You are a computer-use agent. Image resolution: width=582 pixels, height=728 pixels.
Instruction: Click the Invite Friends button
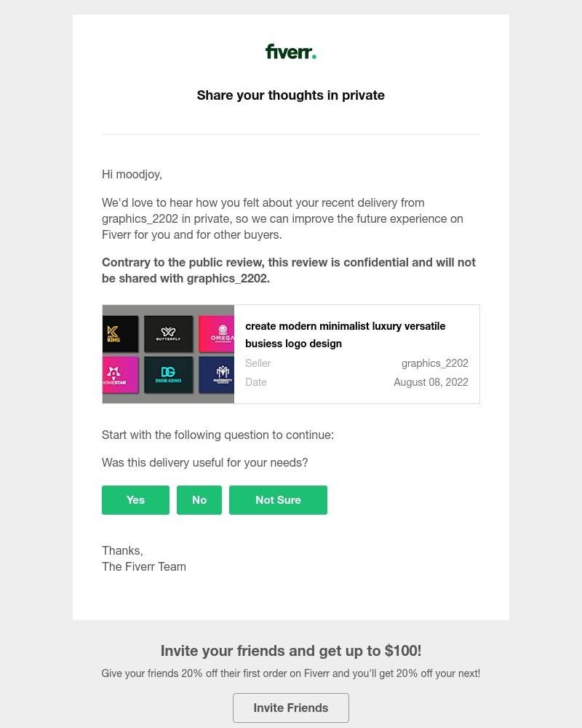coord(290,708)
